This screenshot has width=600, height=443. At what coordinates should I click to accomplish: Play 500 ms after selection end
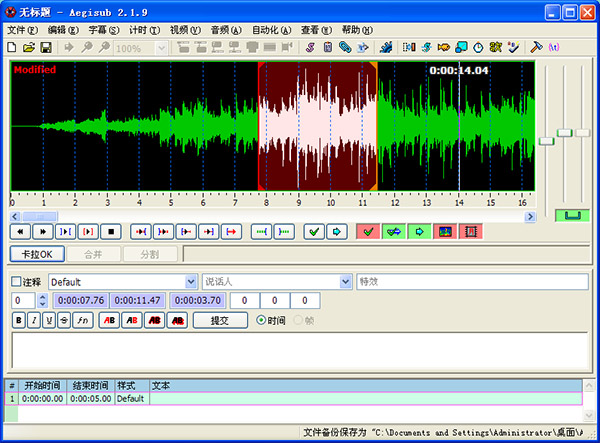pyautogui.click(x=163, y=232)
